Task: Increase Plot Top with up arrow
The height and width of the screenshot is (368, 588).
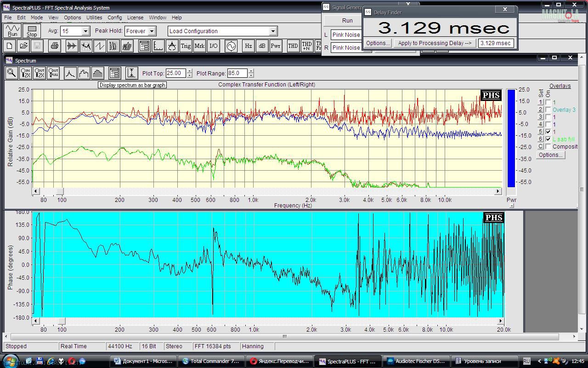Action: pyautogui.click(x=189, y=71)
